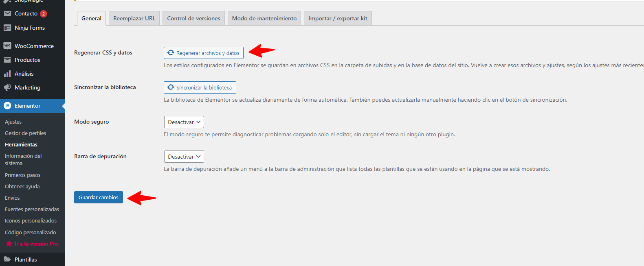This screenshot has height=266, width=644.
Task: Open the Contacto mail icon
Action: (7, 13)
